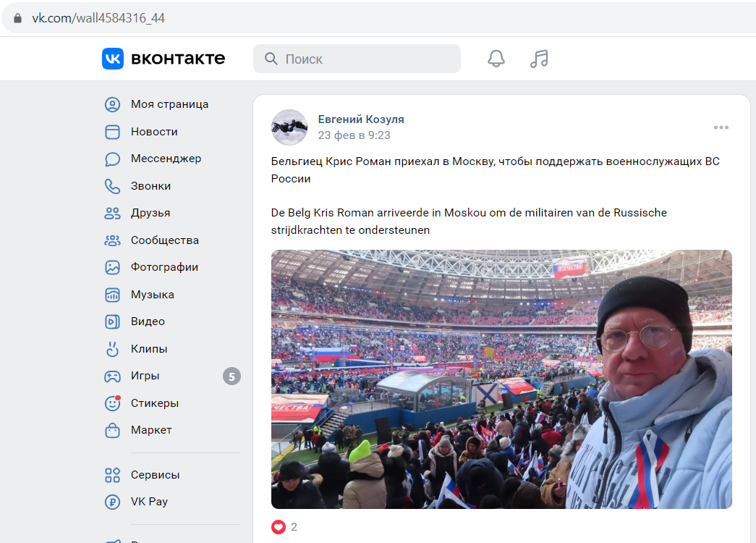The height and width of the screenshot is (543, 756).
Task: Go to Моя страница
Action: [x=169, y=105]
